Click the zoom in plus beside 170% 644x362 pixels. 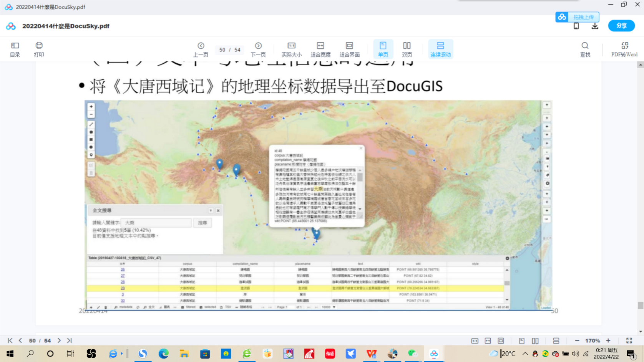608,341
